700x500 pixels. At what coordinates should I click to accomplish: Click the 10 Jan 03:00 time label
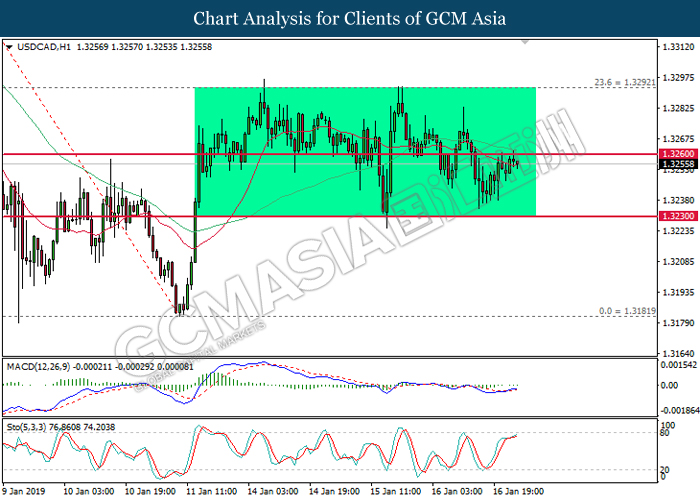pyautogui.click(x=88, y=491)
